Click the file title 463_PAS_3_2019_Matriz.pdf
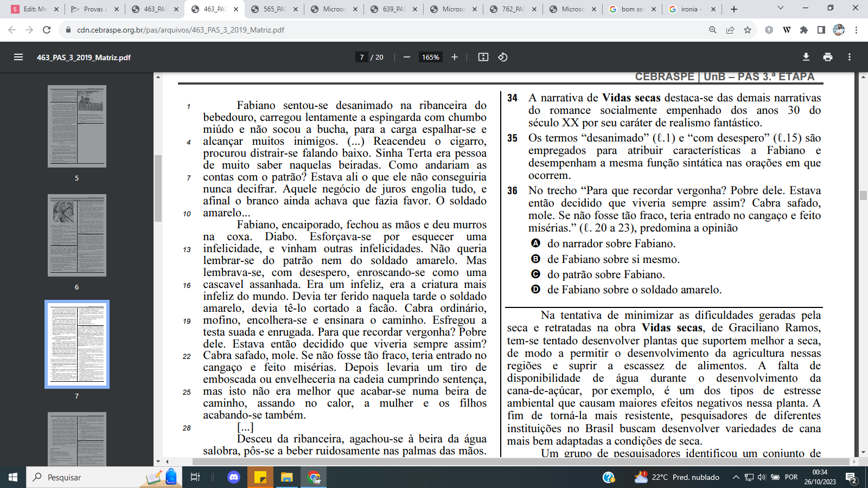This screenshot has height=488, width=868. click(x=84, y=57)
